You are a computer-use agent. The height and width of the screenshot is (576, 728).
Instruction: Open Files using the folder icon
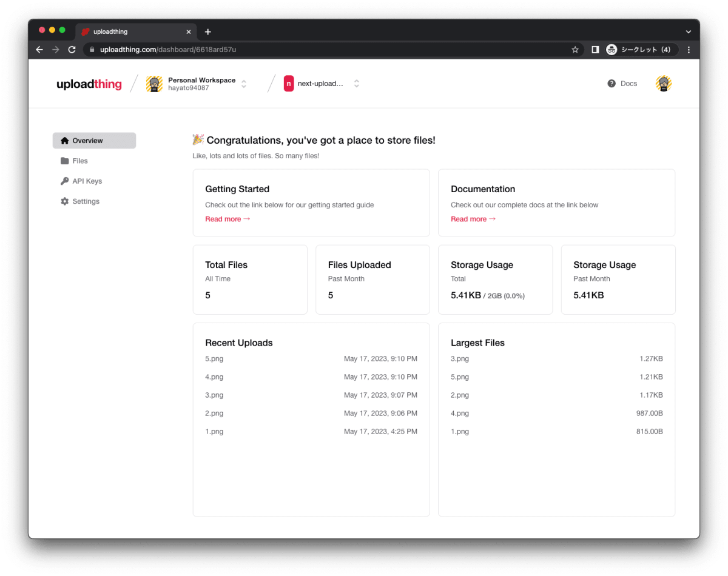pyautogui.click(x=64, y=161)
